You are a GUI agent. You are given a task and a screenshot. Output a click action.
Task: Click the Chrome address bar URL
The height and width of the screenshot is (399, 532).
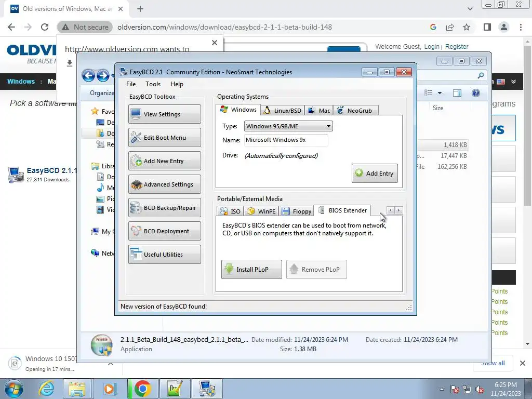pyautogui.click(x=224, y=27)
